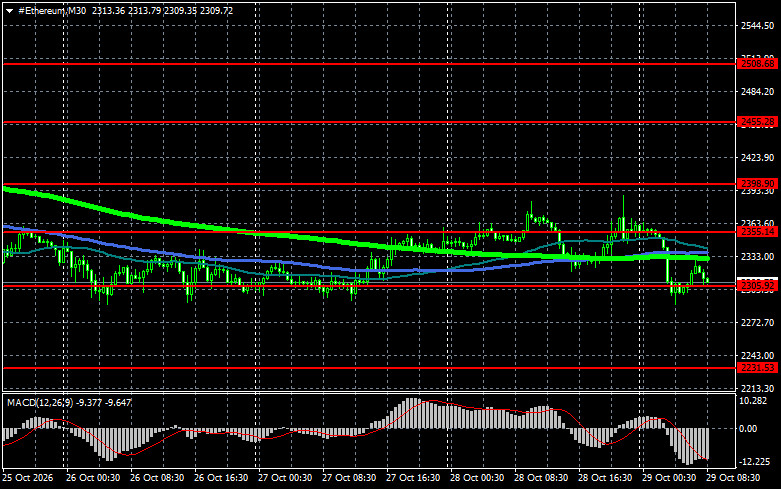
Task: Click the 2333.00 value on price axis
Action: tap(758, 256)
